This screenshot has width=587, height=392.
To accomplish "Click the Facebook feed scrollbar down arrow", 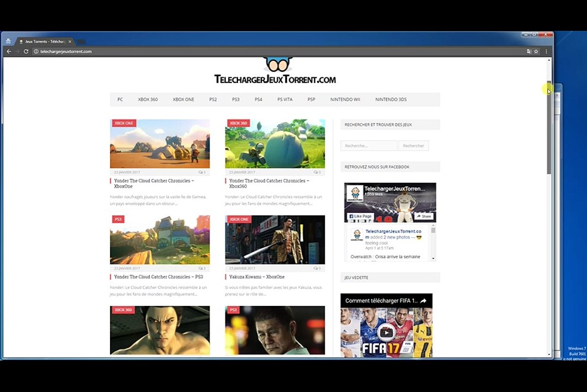I will [433, 258].
